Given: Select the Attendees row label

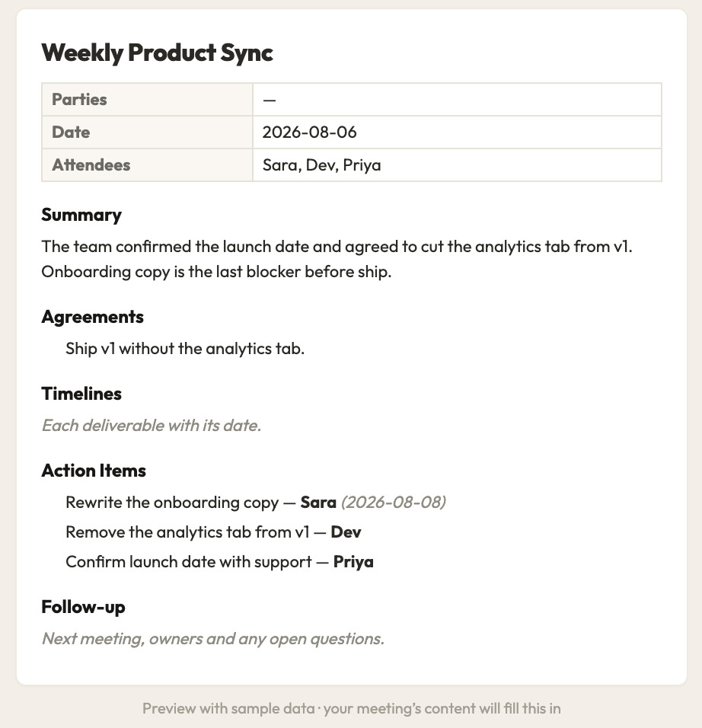Looking at the screenshot, I should click(x=91, y=164).
